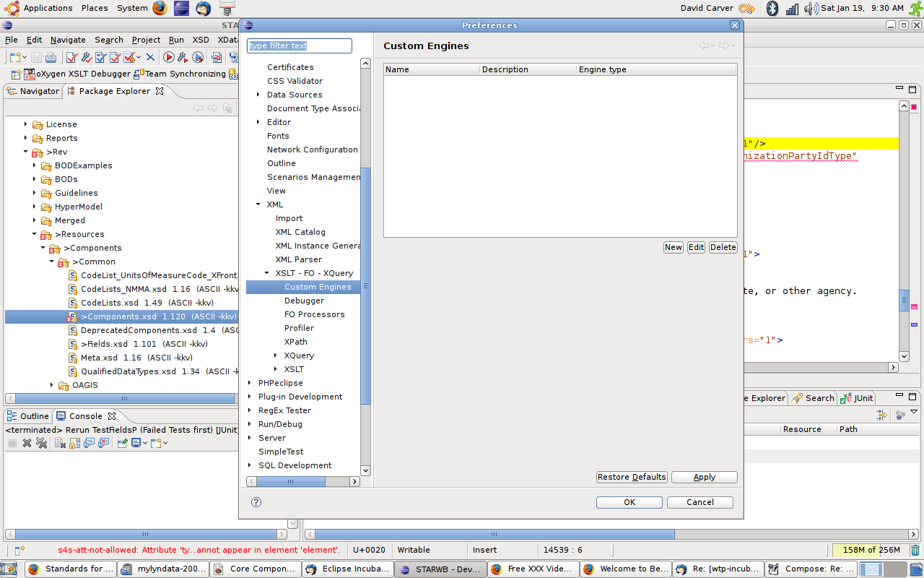924x578 pixels.
Task: Select Debugger in the preferences tree
Action: (x=304, y=301)
